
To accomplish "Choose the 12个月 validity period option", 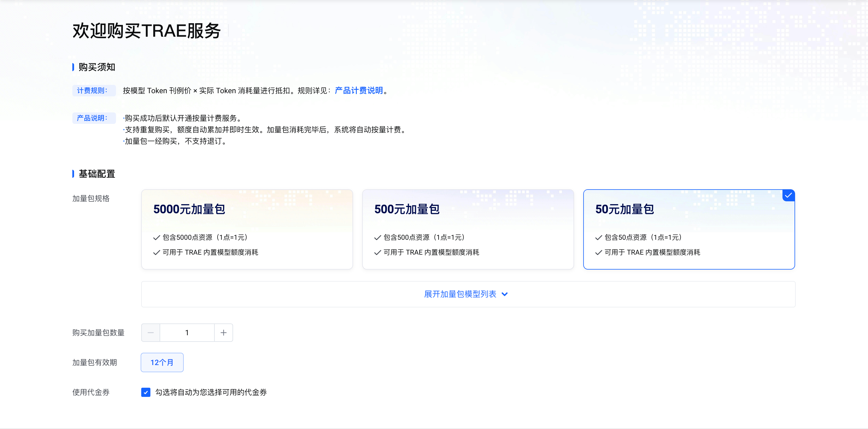I will (162, 362).
